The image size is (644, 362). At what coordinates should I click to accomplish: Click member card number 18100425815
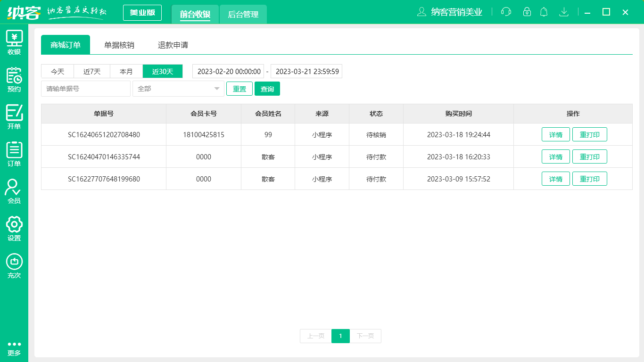[204, 135]
